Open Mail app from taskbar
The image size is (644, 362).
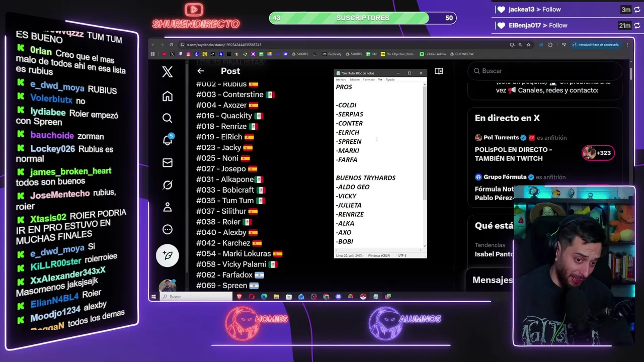(301, 297)
